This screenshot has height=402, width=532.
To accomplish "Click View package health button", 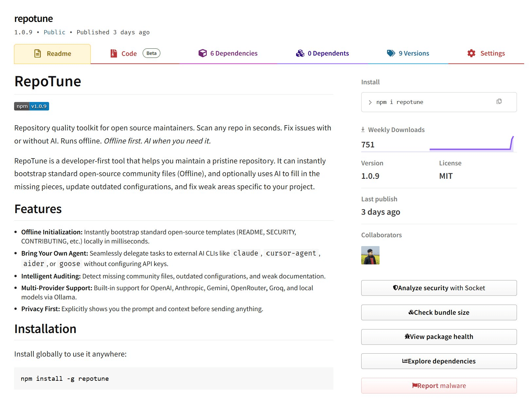I will pos(439,337).
